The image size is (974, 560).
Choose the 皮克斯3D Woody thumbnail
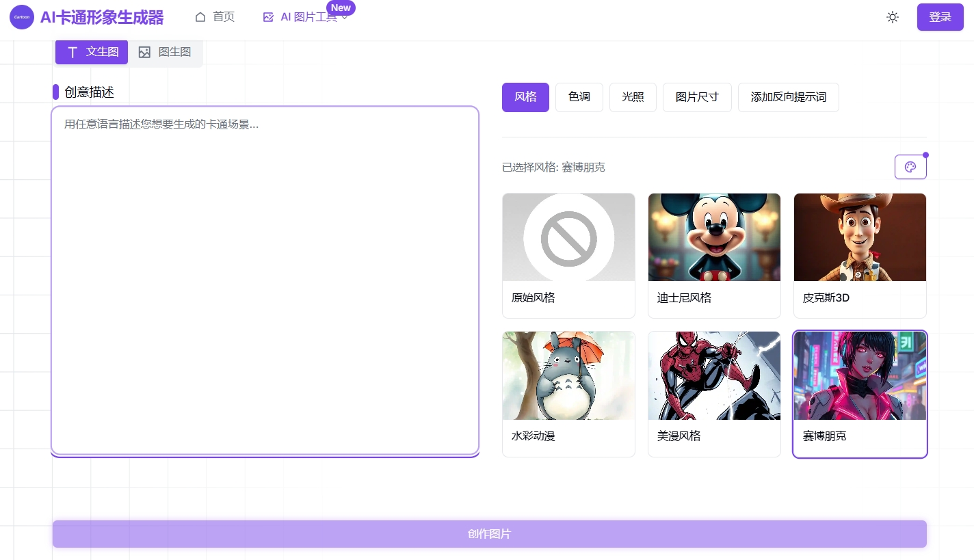point(860,237)
